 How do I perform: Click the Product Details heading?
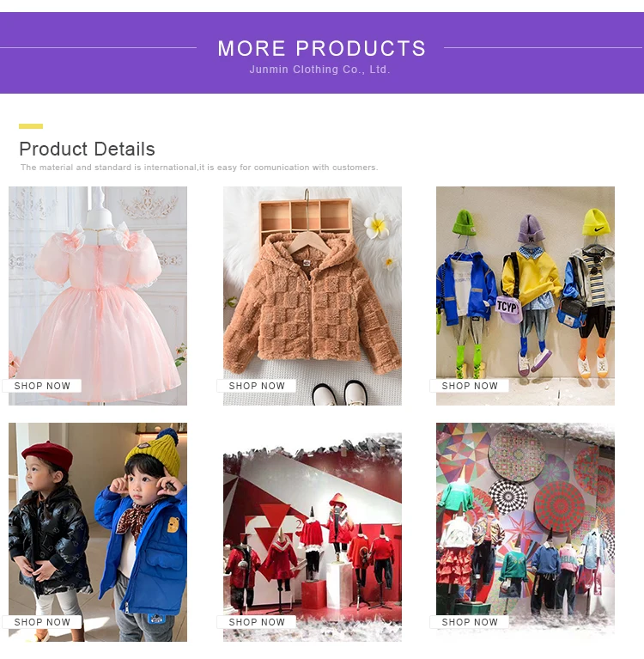[87, 149]
